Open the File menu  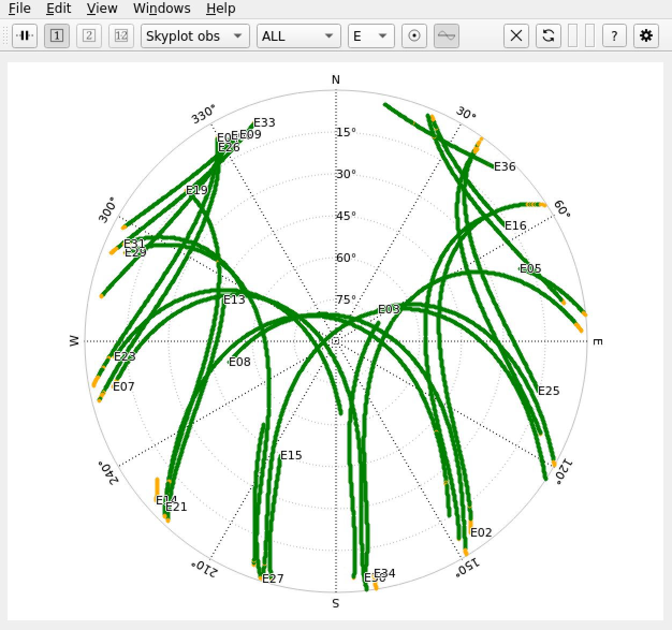pos(19,8)
